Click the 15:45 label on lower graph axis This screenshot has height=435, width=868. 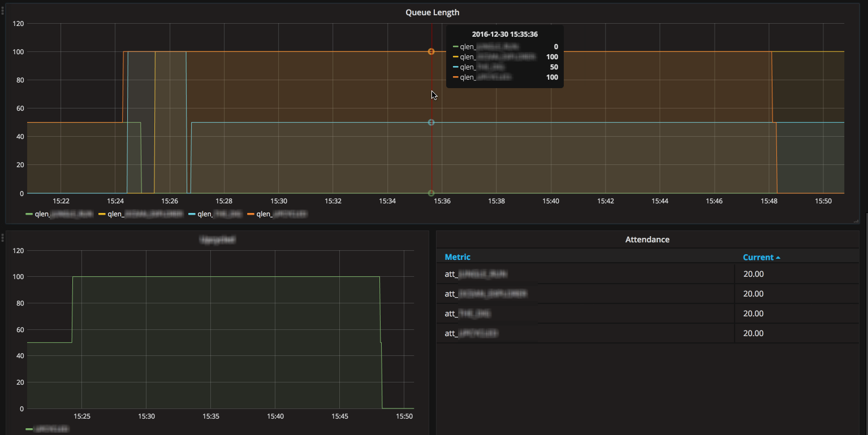pyautogui.click(x=339, y=416)
